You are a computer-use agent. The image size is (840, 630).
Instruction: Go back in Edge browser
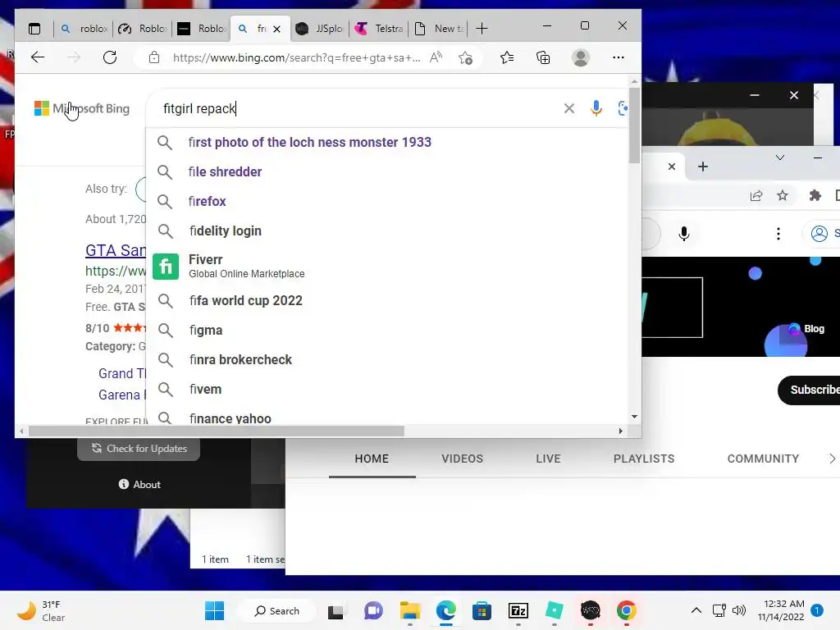tap(38, 57)
